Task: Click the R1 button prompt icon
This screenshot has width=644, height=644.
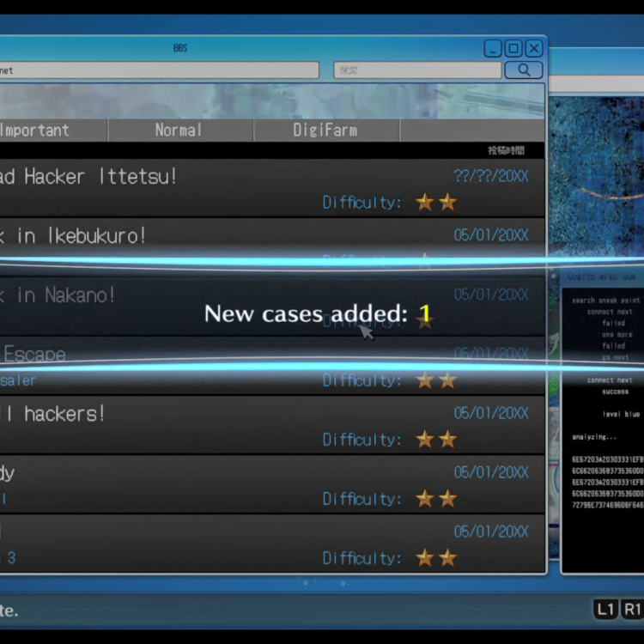Action: (x=633, y=610)
